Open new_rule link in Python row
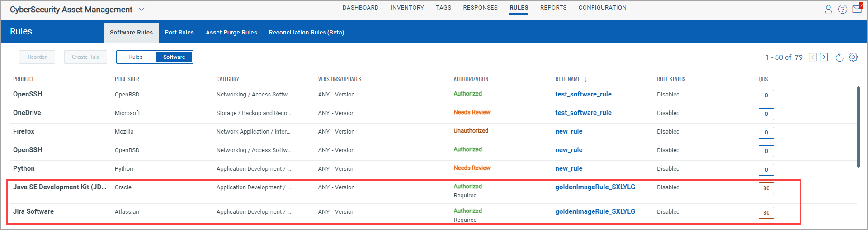 tap(569, 168)
